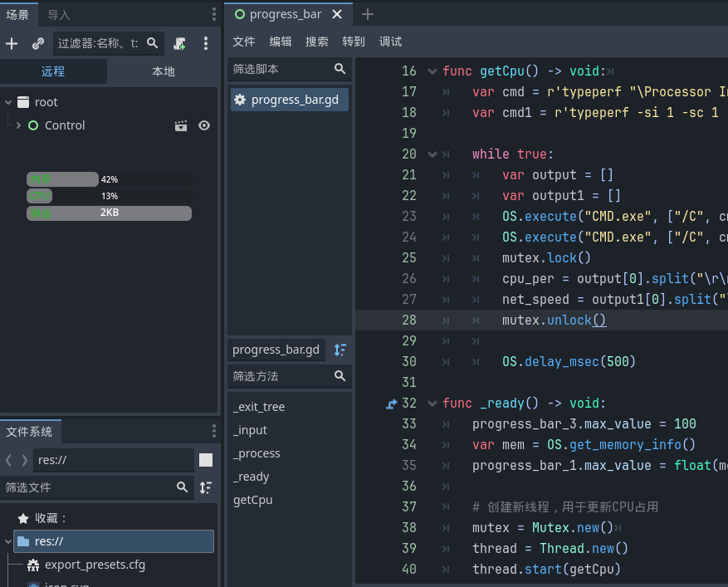Click the 2KB progress bar in scene preview
The width and height of the screenshot is (728, 587).
[x=109, y=213]
